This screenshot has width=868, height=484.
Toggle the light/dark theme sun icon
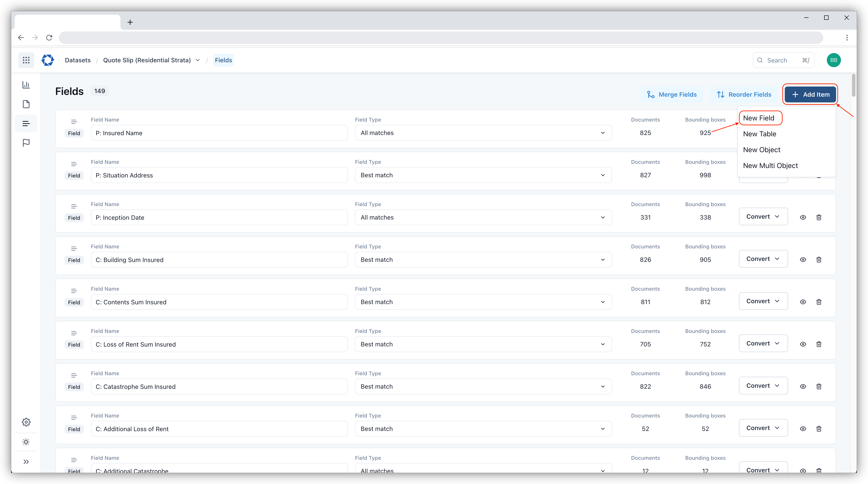pos(26,442)
